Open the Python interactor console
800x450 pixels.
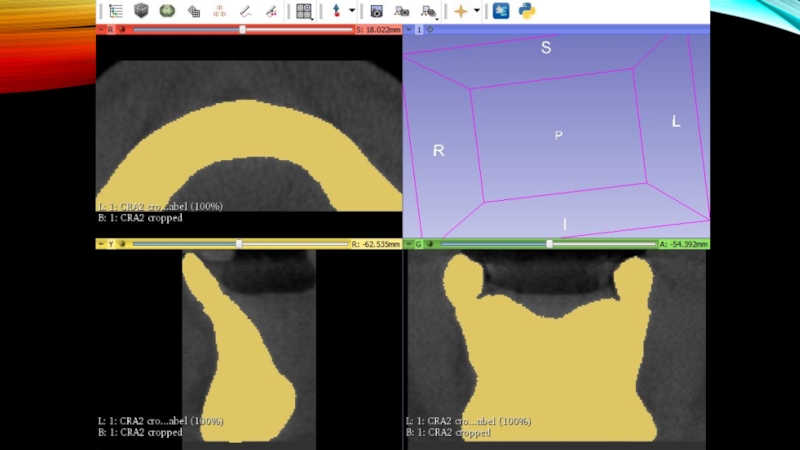tap(527, 11)
